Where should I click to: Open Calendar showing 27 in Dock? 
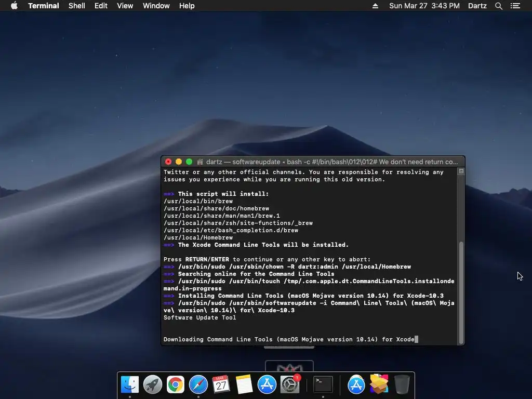coord(221,384)
